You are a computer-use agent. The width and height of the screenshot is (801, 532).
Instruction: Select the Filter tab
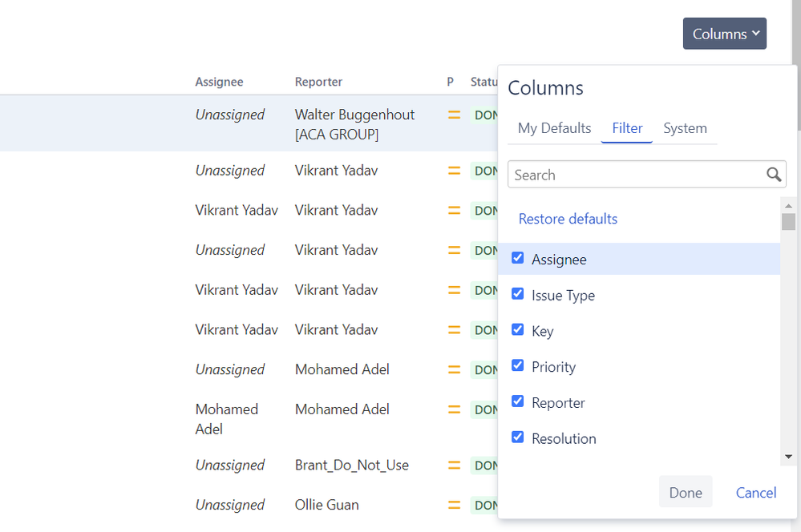(627, 128)
